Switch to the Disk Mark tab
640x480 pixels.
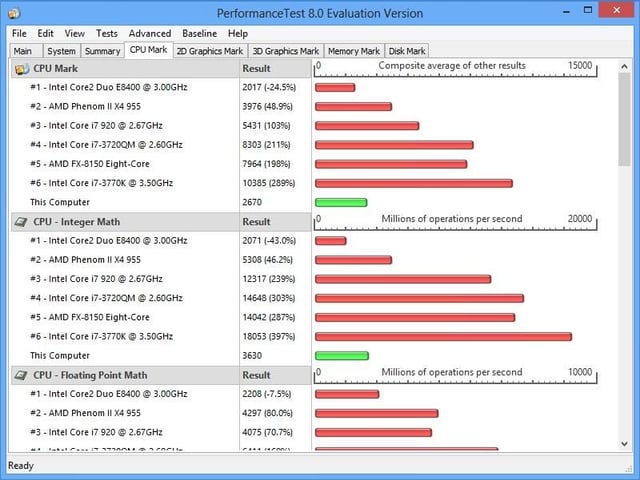(x=407, y=51)
